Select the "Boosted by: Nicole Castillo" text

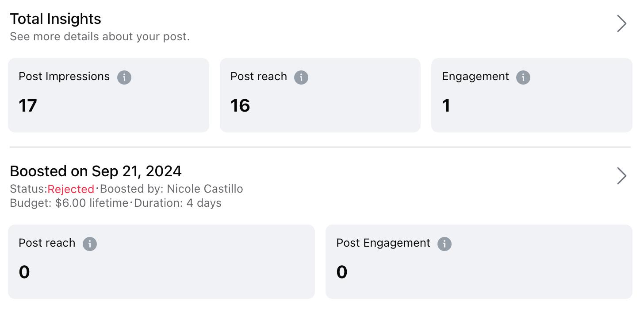pos(172,189)
